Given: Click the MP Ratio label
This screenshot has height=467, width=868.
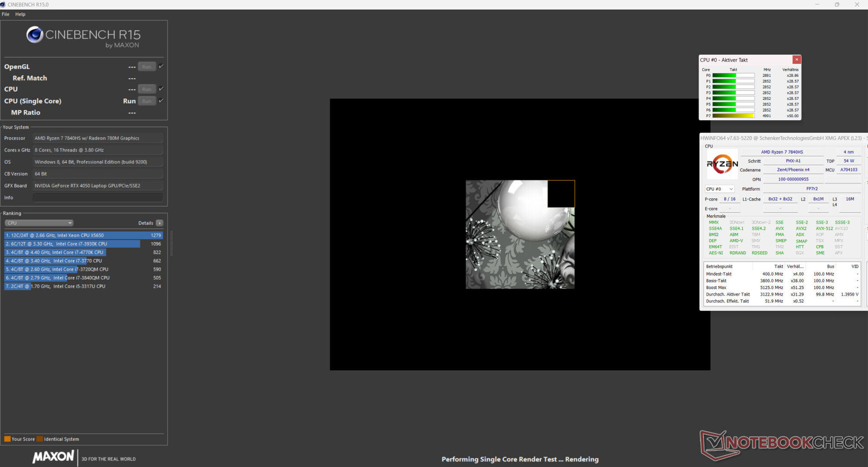Looking at the screenshot, I should 25,113.
